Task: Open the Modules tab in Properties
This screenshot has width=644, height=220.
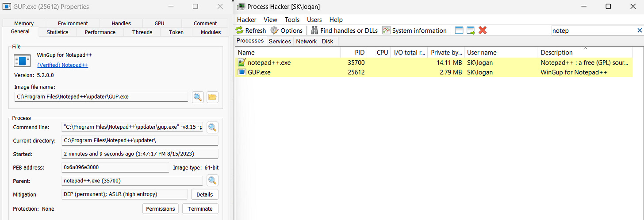Action: coord(211,32)
